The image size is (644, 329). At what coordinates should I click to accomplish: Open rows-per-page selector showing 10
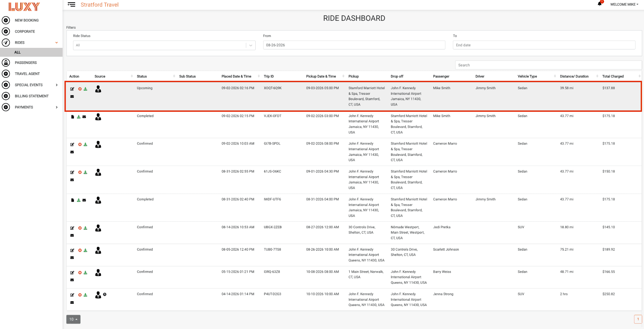click(73, 319)
